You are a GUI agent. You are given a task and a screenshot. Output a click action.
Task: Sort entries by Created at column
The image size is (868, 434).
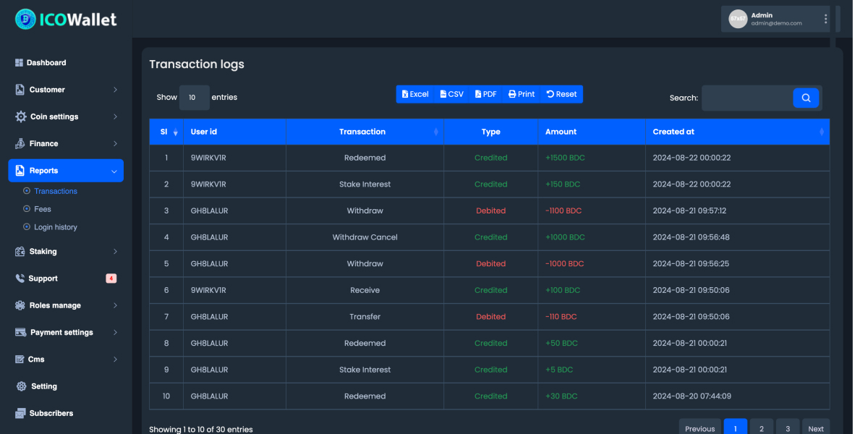point(821,132)
